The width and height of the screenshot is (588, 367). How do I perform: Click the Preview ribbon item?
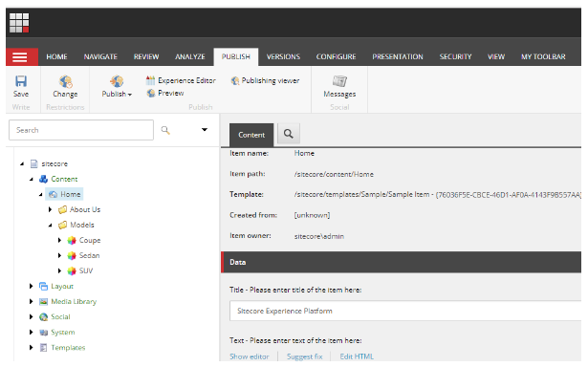165,93
